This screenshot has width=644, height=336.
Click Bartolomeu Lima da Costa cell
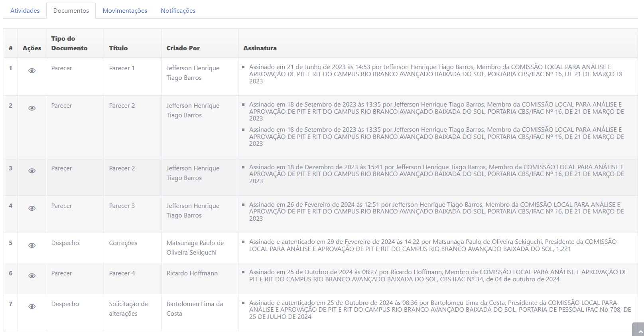[x=195, y=308]
